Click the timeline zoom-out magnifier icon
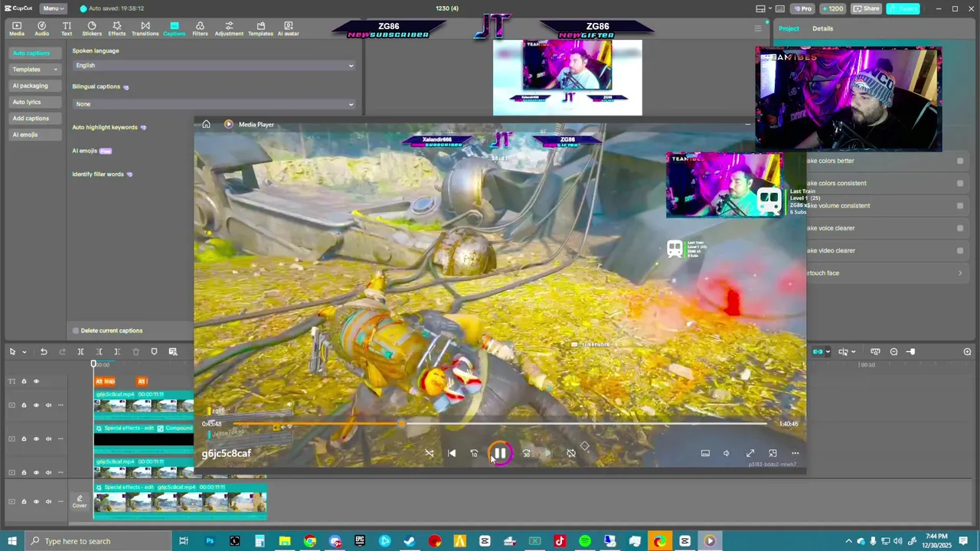This screenshot has height=551, width=980. [x=893, y=351]
